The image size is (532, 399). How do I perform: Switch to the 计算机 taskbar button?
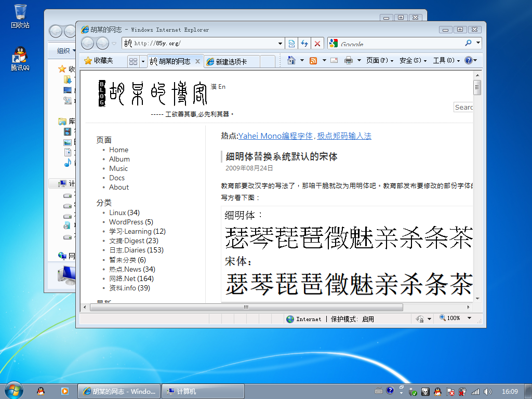pos(203,391)
